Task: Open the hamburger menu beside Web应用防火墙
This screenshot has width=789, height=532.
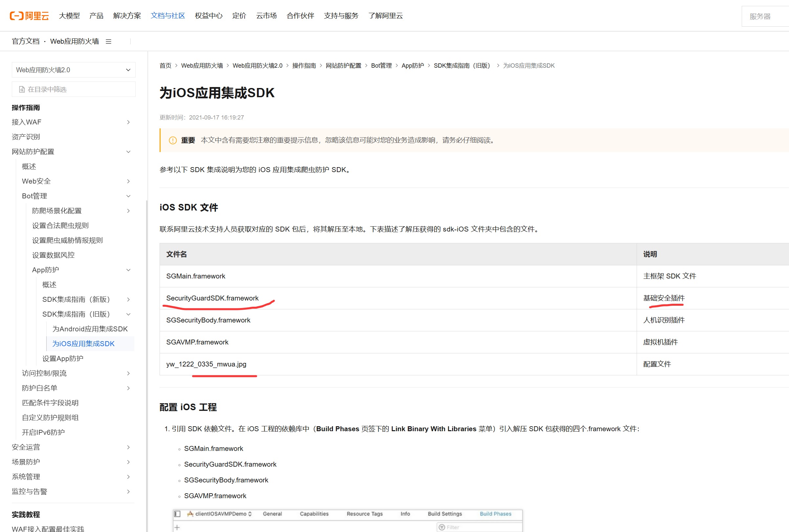Action: coord(109,41)
